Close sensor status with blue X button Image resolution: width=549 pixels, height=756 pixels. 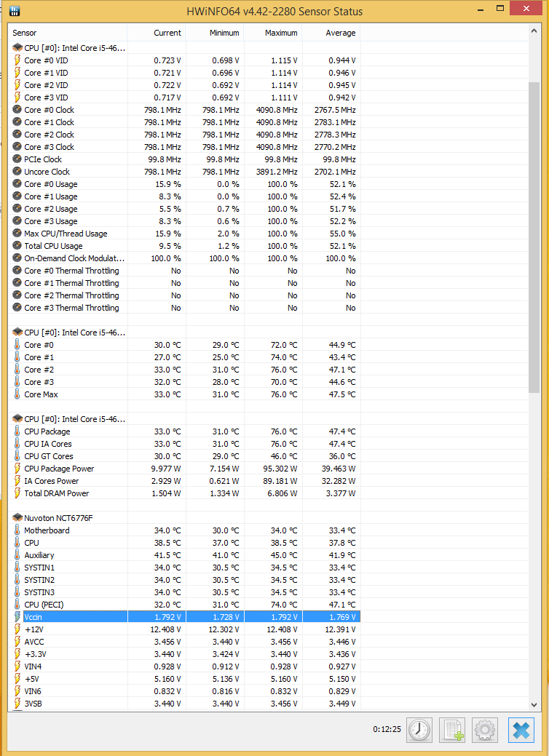tap(521, 730)
